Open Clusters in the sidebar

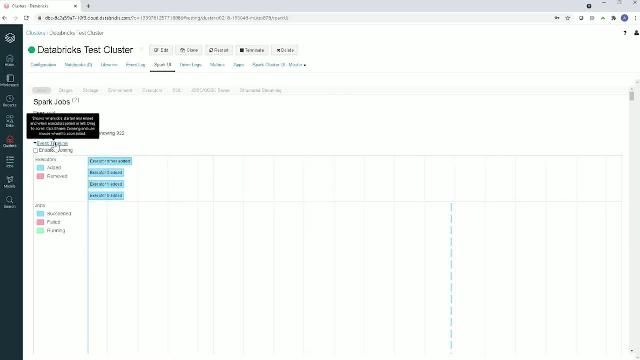tap(10, 142)
